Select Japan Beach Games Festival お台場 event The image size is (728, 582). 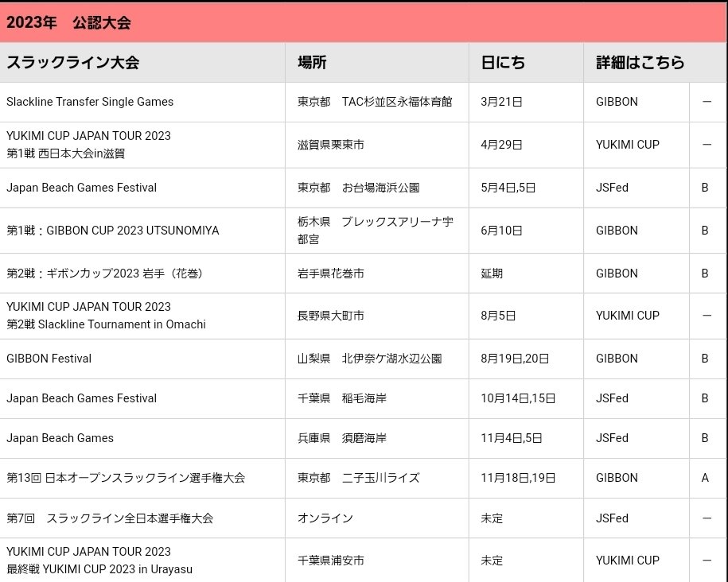click(82, 188)
